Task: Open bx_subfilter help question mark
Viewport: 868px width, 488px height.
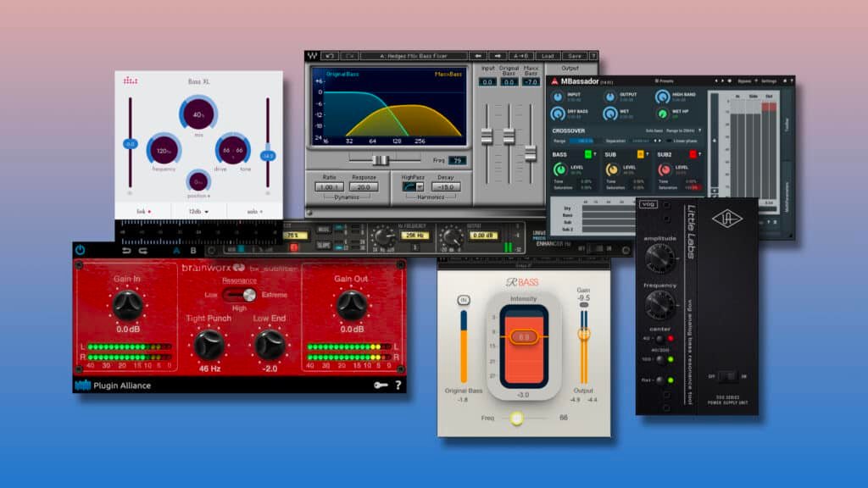Action: pyautogui.click(x=398, y=385)
